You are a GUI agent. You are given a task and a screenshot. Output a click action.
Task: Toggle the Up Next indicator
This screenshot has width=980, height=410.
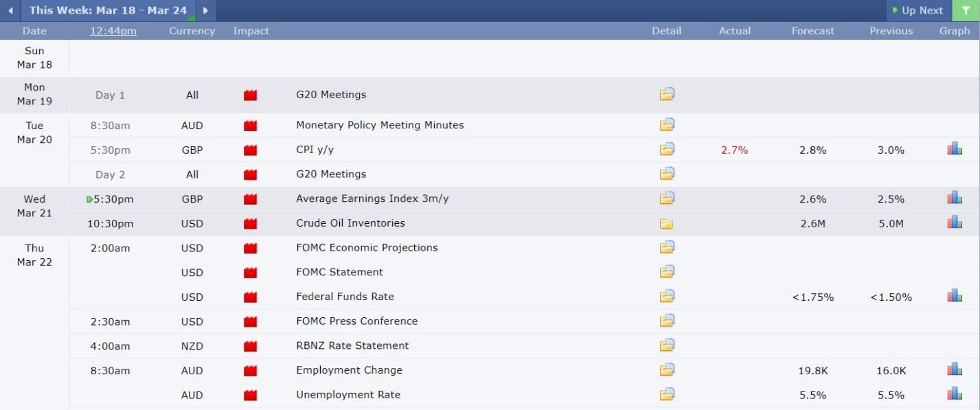click(918, 10)
